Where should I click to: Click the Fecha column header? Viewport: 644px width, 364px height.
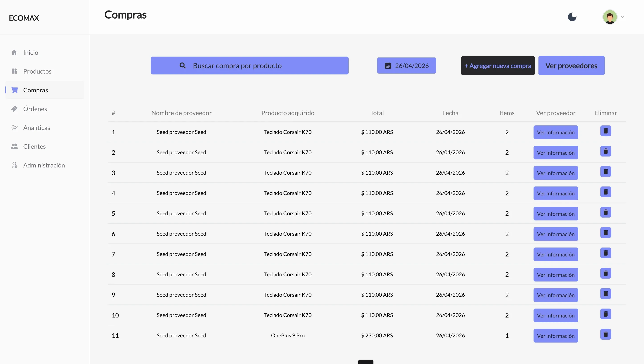450,113
